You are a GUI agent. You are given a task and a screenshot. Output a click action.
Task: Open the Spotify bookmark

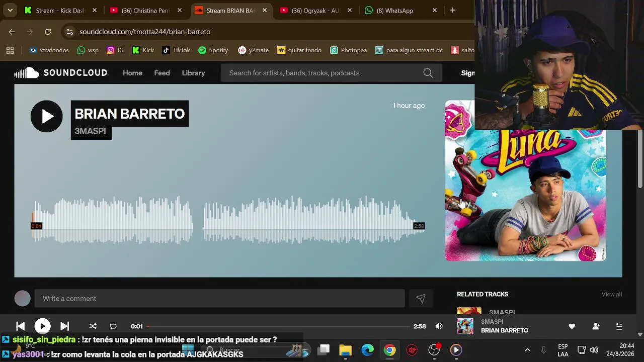(x=213, y=50)
